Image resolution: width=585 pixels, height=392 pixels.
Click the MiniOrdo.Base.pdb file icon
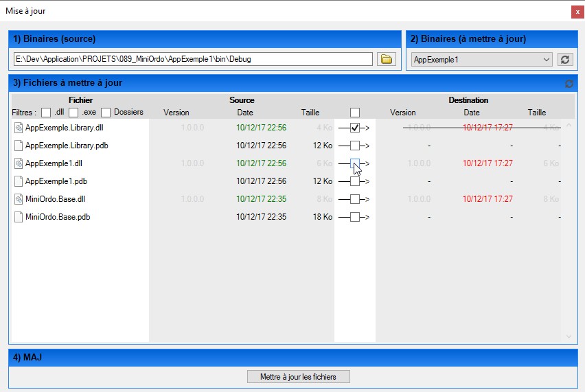point(19,217)
